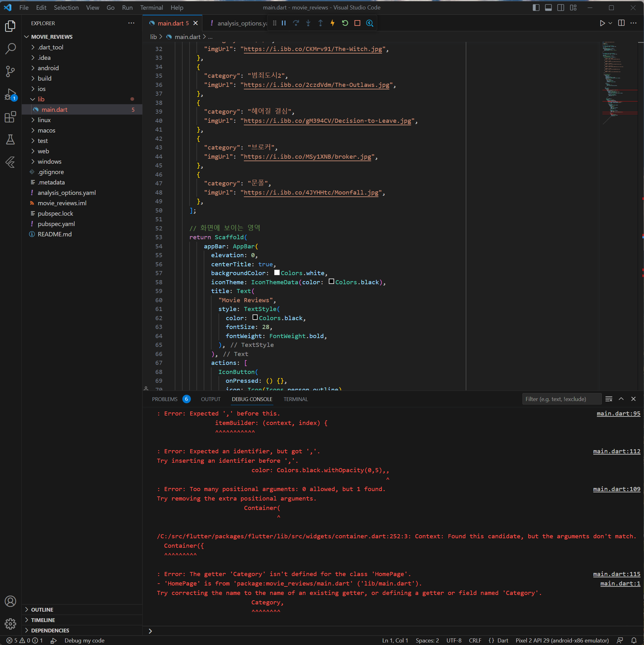Restart the debug session
The height and width of the screenshot is (645, 644).
pos(345,23)
